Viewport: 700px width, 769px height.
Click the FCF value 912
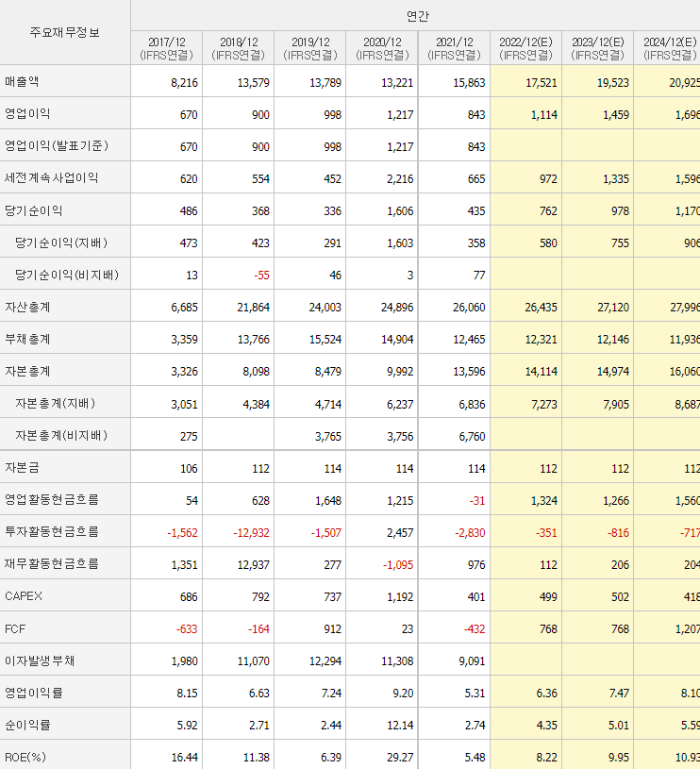332,629
